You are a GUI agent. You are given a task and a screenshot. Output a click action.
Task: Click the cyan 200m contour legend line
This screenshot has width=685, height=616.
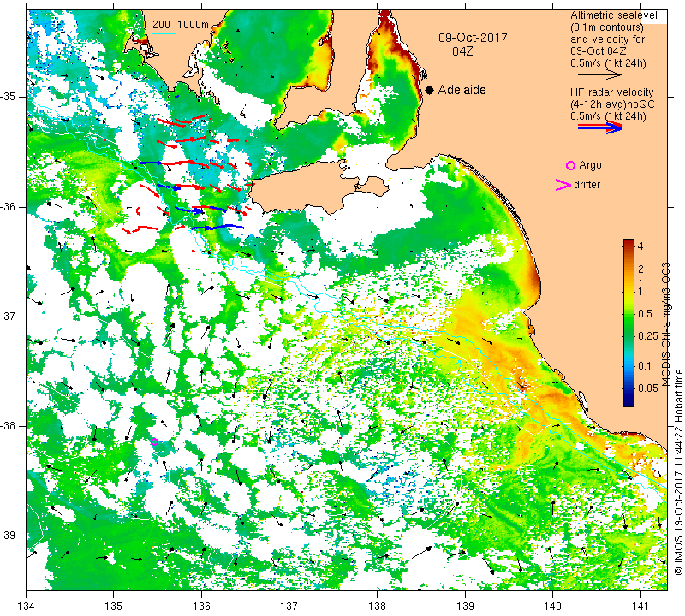[x=164, y=33]
